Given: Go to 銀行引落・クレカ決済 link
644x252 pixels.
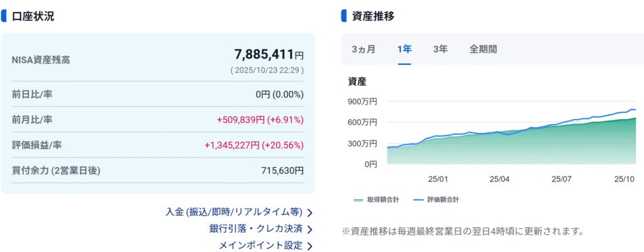Looking at the screenshot, I should click(x=255, y=229).
